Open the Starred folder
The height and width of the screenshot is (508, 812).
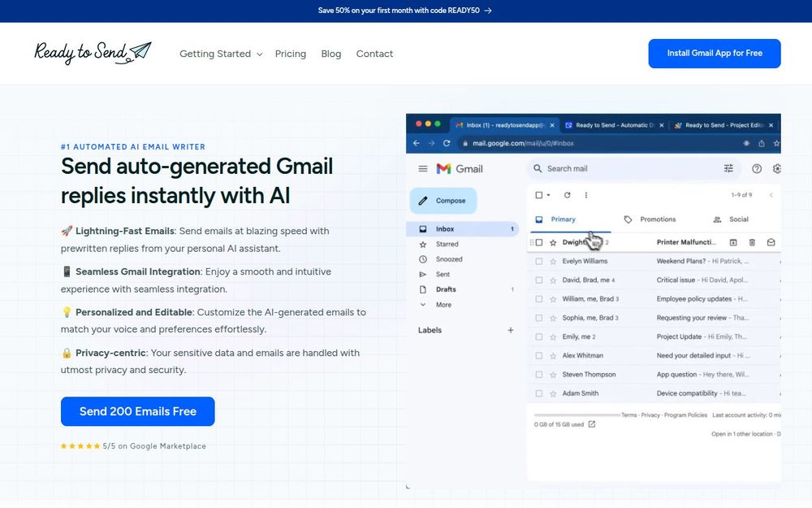(447, 244)
